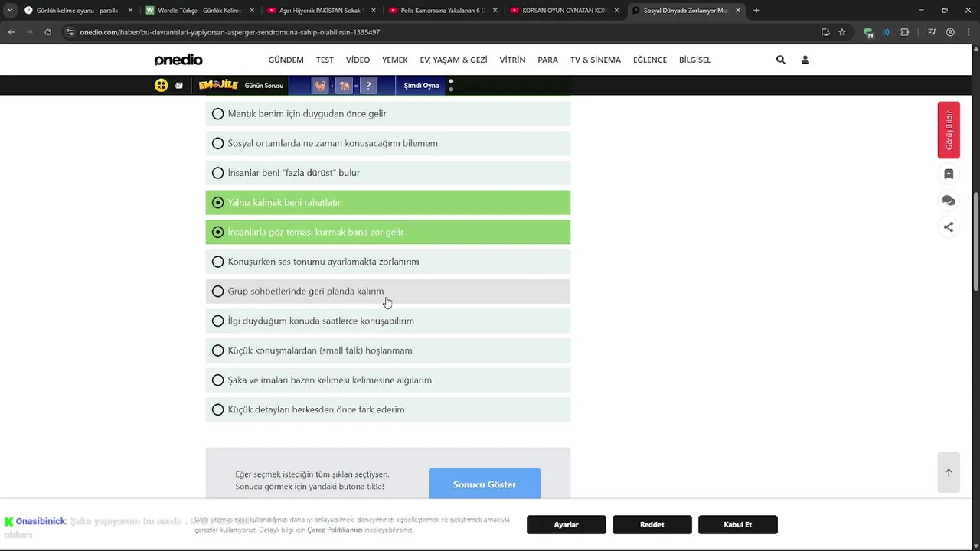Click the 'Şimdi Oyna' button
This screenshot has width=980, height=551.
421,86
